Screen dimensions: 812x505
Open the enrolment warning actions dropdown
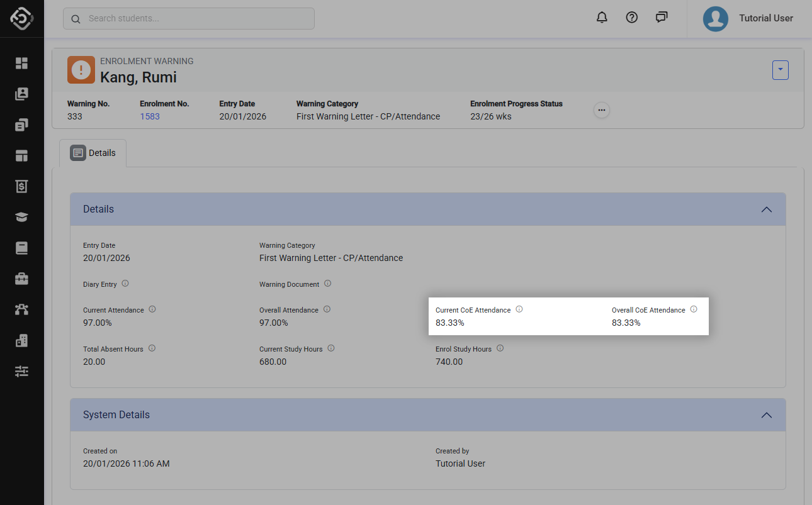pos(780,70)
